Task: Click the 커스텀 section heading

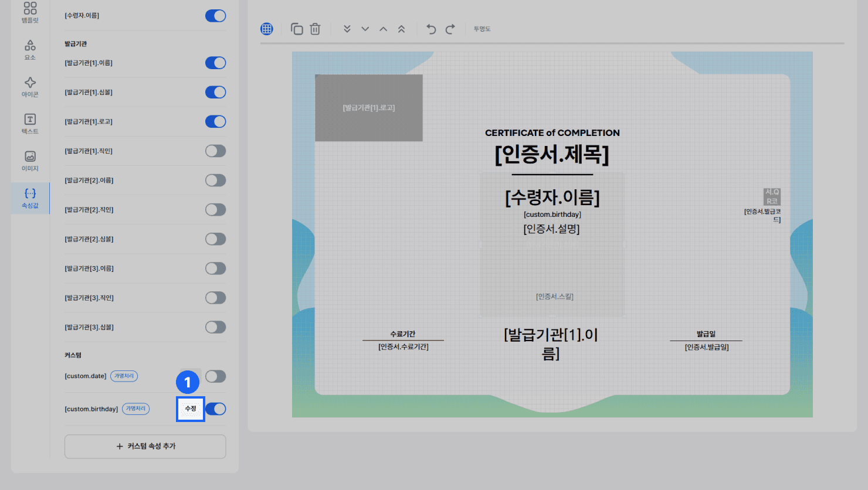Action: click(73, 355)
